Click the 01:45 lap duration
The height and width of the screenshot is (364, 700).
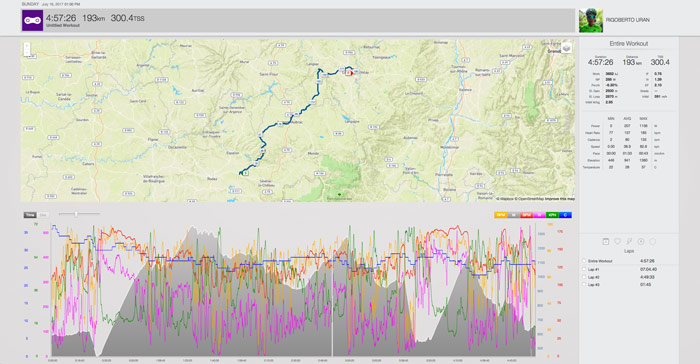645,285
